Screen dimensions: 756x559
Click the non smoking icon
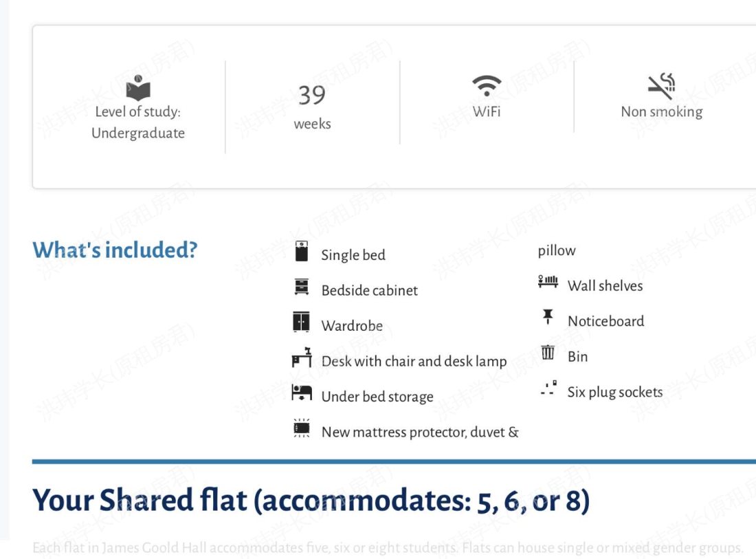(662, 85)
